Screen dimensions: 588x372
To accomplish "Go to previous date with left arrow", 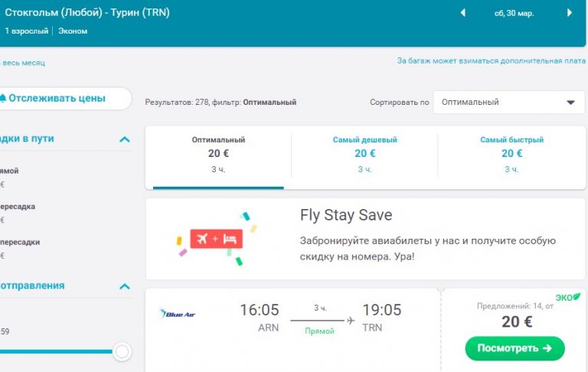I will 462,13.
